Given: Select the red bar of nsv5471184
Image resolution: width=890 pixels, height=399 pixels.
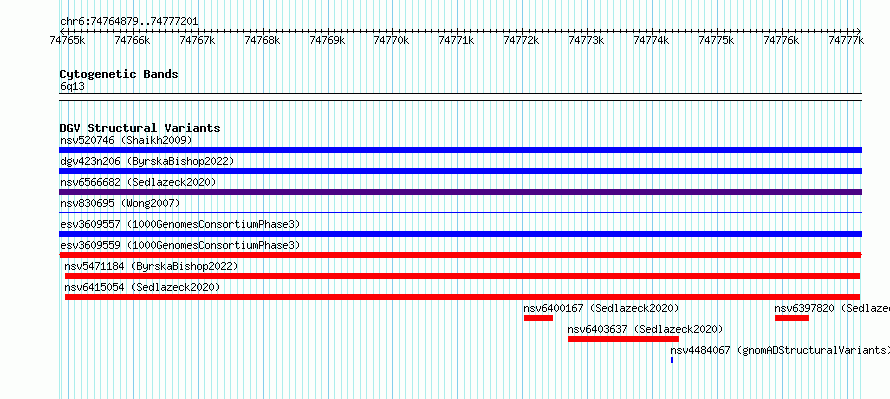Looking at the screenshot, I should point(463,276).
